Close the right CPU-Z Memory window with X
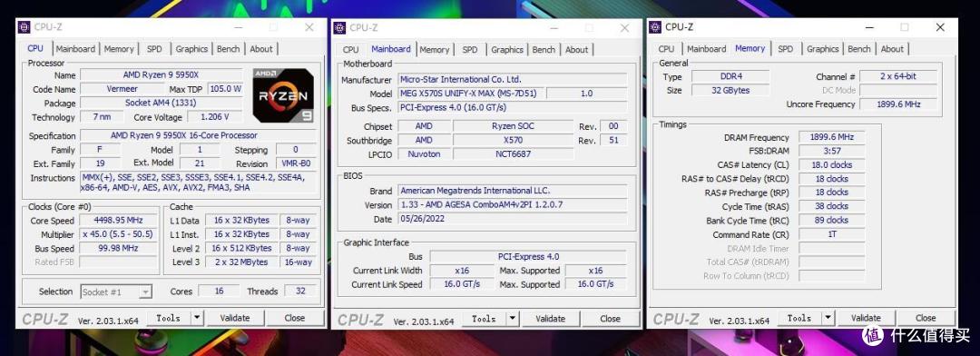The image size is (980, 356). (x=940, y=27)
